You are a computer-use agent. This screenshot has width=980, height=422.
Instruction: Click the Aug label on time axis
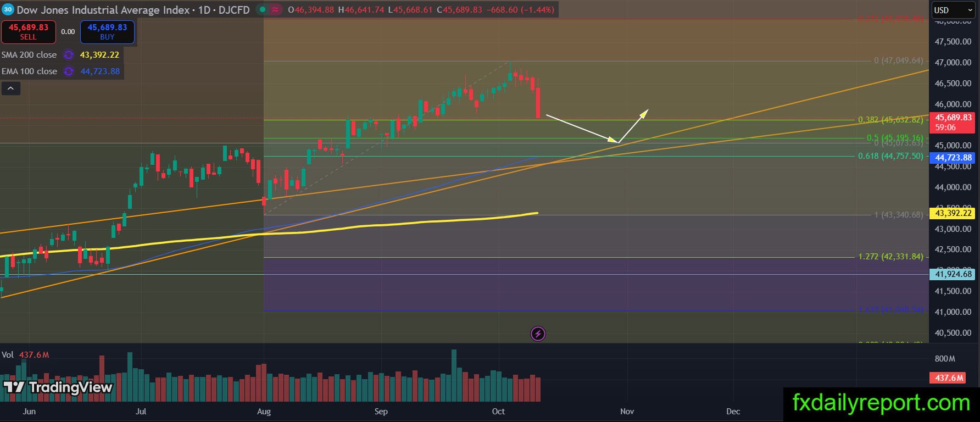pos(264,412)
